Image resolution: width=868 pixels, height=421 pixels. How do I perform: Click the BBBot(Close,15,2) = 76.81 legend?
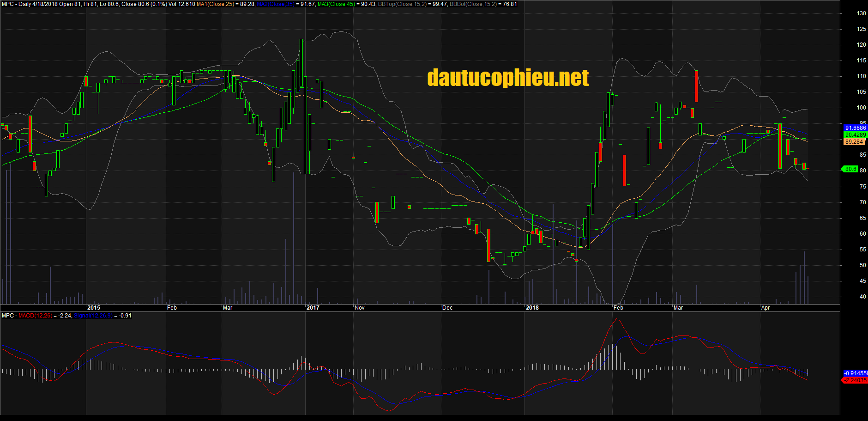(483, 4)
